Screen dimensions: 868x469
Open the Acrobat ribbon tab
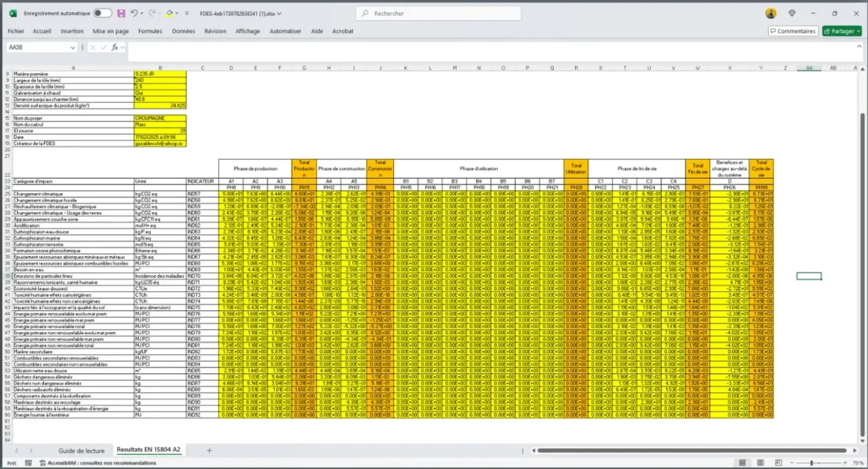(x=342, y=31)
